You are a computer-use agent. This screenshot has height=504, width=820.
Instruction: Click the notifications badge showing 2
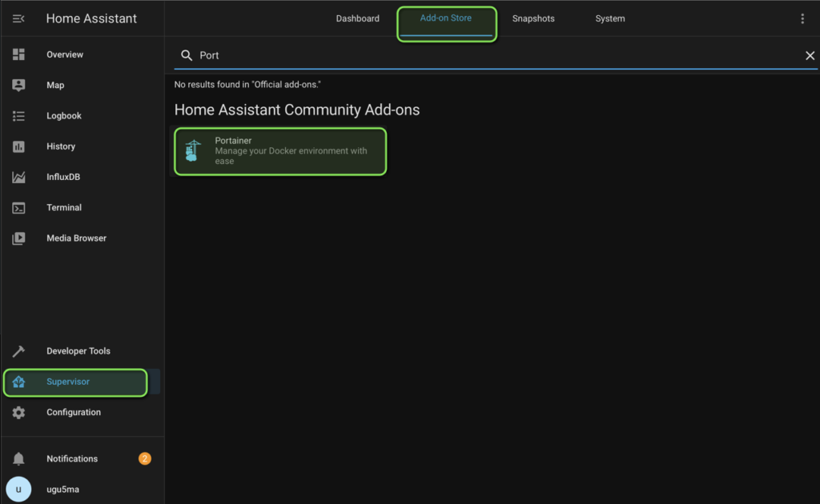click(145, 458)
